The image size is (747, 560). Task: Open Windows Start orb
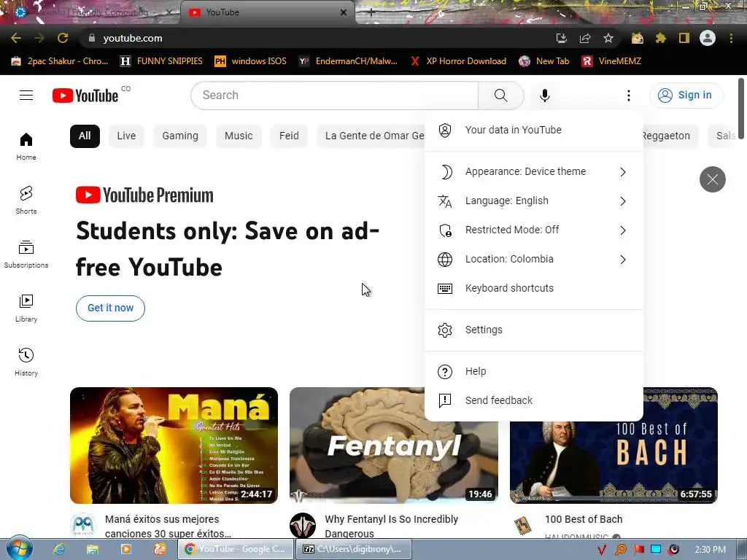point(20,548)
